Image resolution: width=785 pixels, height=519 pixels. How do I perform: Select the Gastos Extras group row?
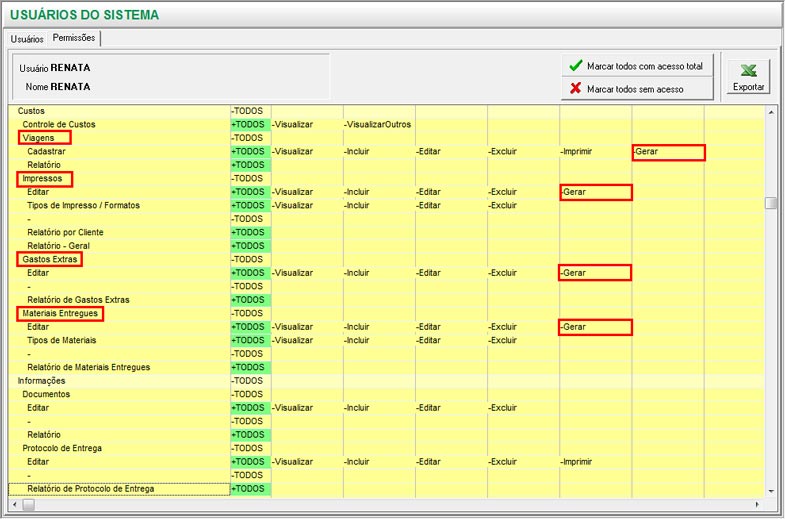point(119,260)
